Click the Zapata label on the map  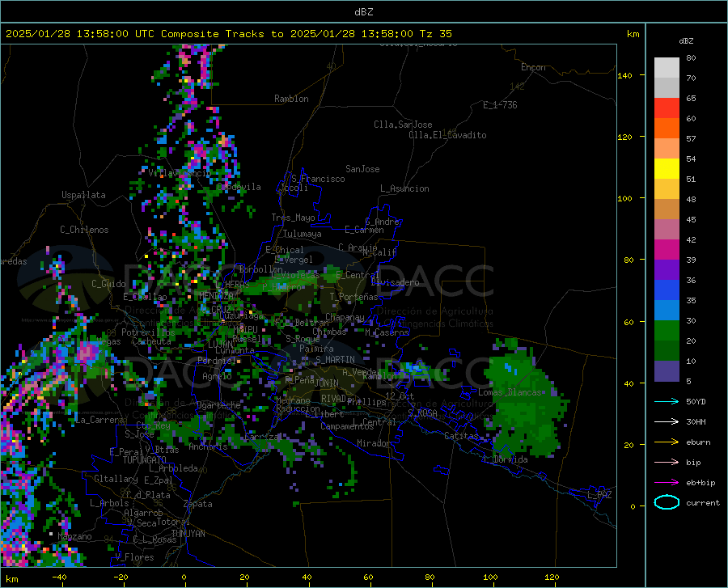tap(198, 504)
